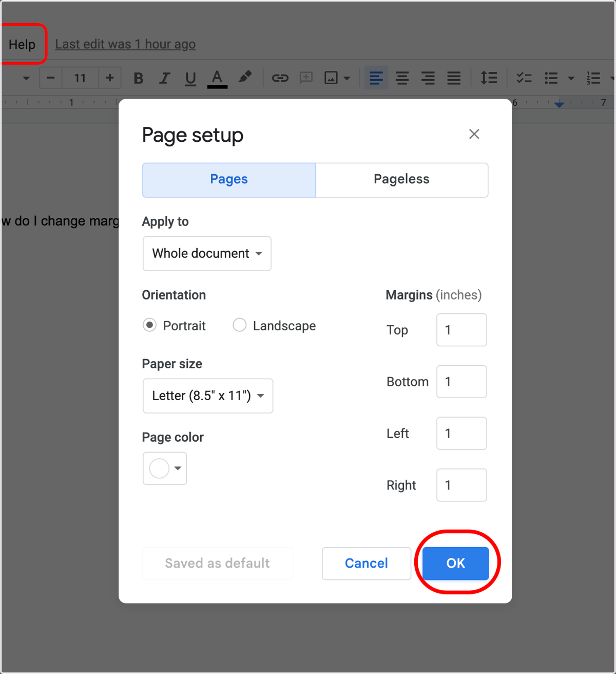
Task: Open the Help menu
Action: (x=22, y=45)
